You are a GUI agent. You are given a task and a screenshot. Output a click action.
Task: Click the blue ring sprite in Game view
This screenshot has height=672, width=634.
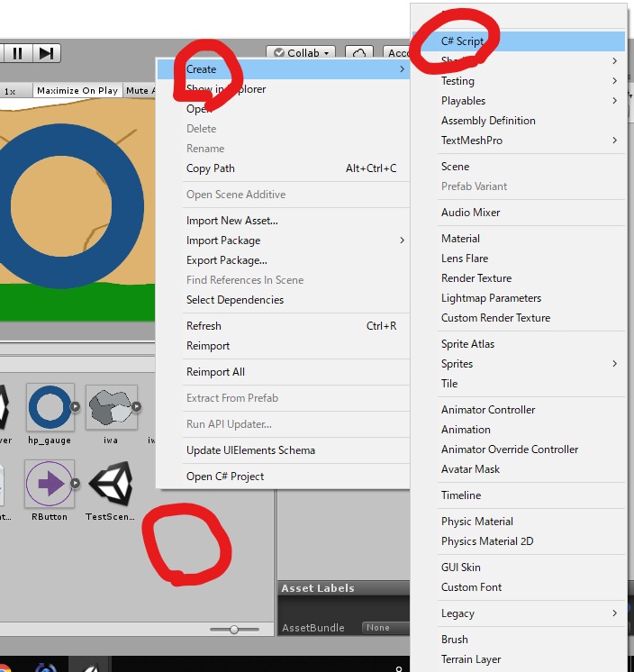pyautogui.click(x=128, y=205)
